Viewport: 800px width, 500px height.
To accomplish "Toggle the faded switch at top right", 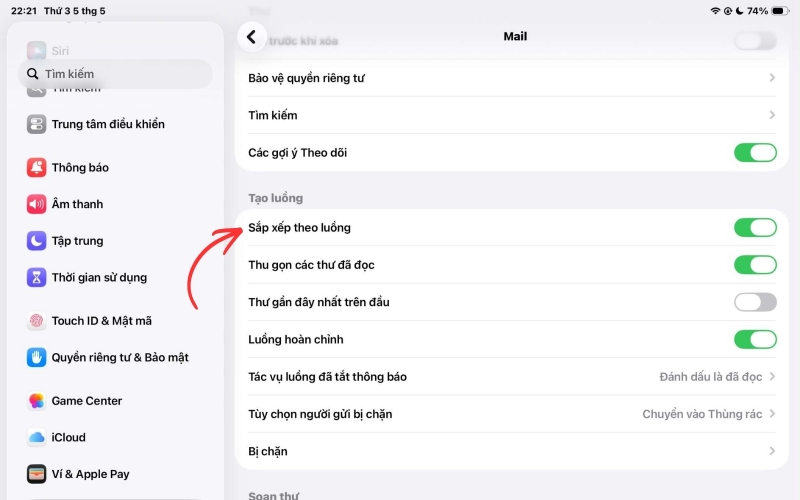I will (755, 41).
